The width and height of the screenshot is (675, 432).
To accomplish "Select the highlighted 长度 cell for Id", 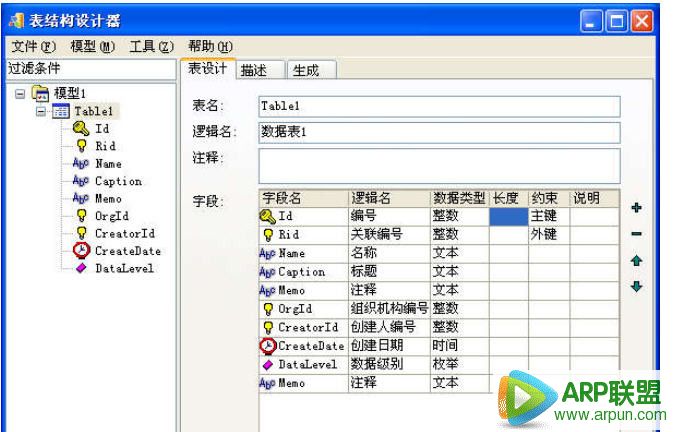I will [507, 215].
